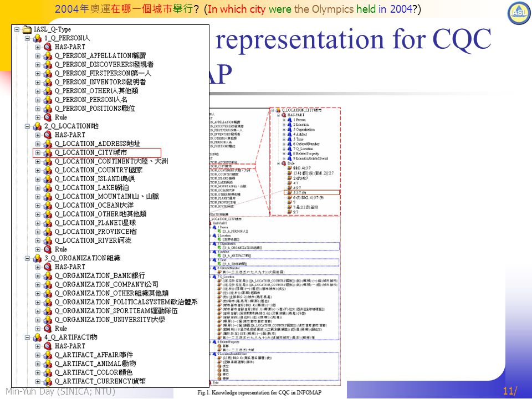
Task: Collapse the IASL_Q-Type root node
Action: pyautogui.click(x=17, y=29)
